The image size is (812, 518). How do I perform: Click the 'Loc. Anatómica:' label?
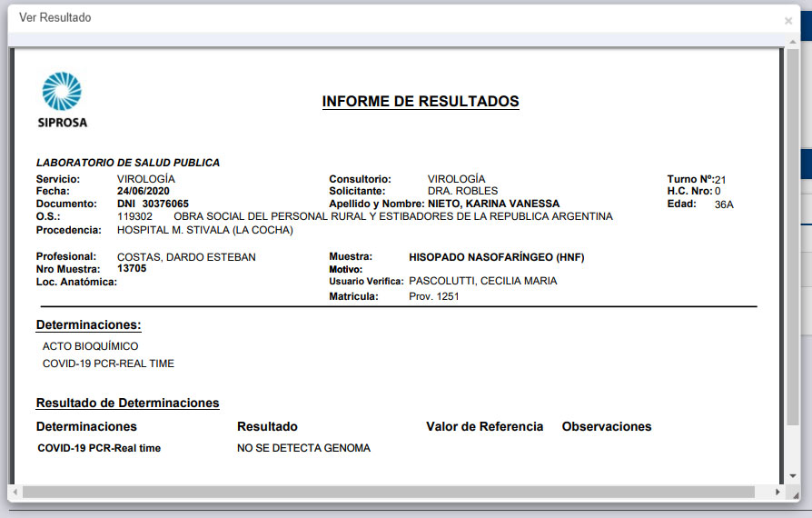click(76, 282)
